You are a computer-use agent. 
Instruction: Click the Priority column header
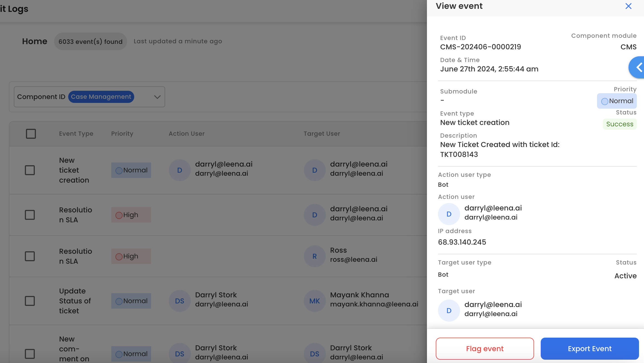pos(122,134)
